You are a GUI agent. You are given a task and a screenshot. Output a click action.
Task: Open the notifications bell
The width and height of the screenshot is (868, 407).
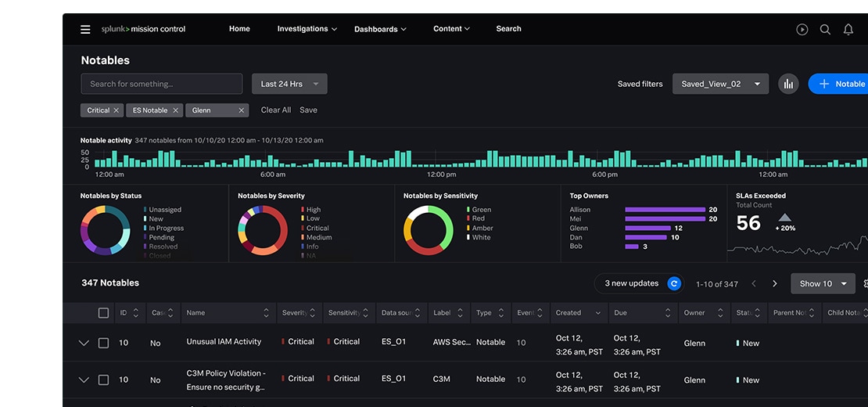tap(848, 30)
